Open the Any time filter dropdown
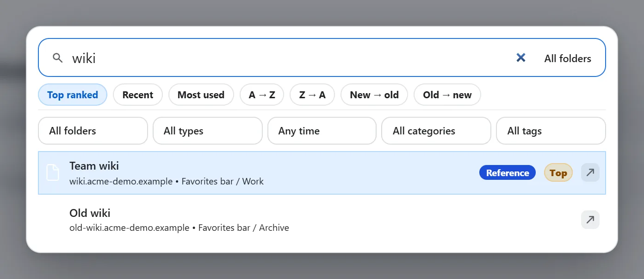The height and width of the screenshot is (279, 644). point(322,131)
